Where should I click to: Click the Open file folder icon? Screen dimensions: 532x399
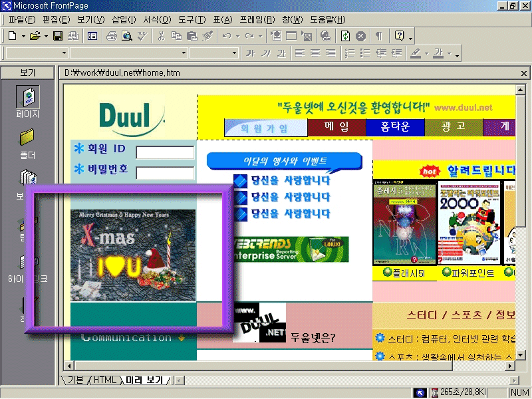[x=35, y=36]
